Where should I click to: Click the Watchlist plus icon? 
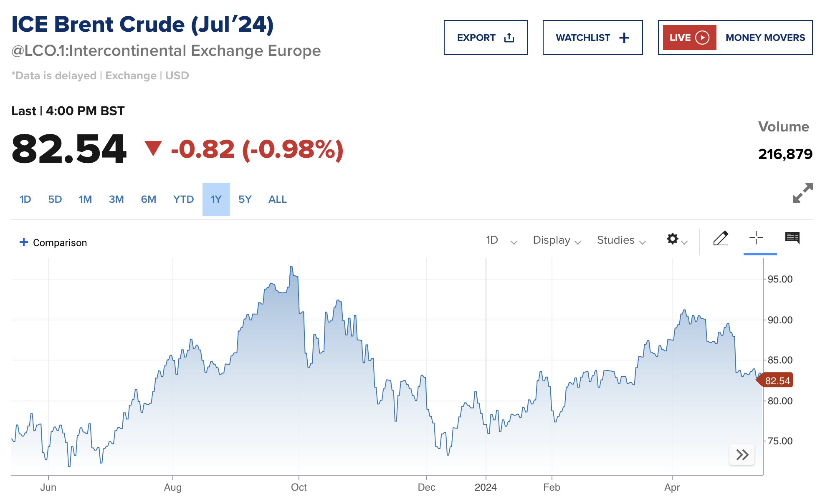624,38
